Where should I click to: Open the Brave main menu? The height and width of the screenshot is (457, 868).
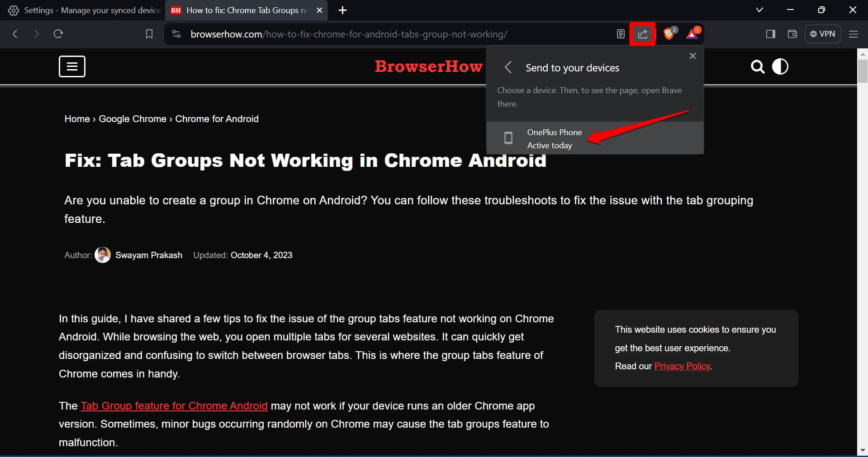[x=854, y=34]
